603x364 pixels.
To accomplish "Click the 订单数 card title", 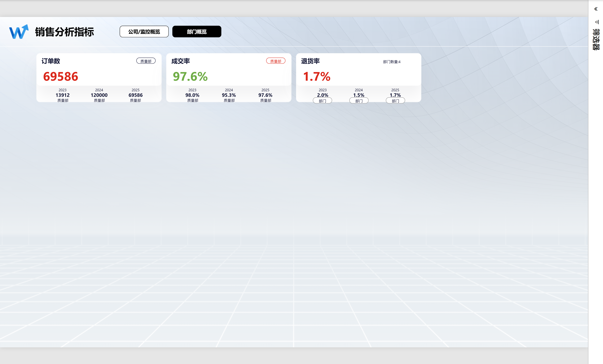I will tap(51, 61).
